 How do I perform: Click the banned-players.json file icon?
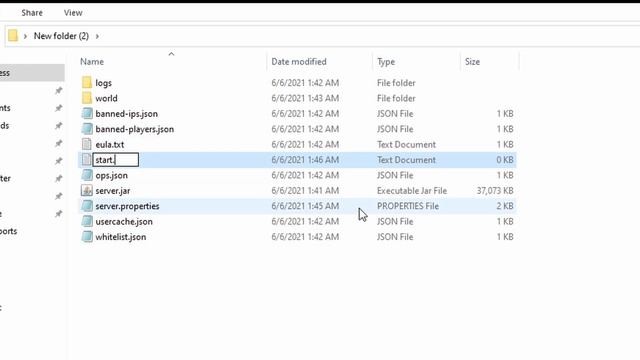(87, 129)
